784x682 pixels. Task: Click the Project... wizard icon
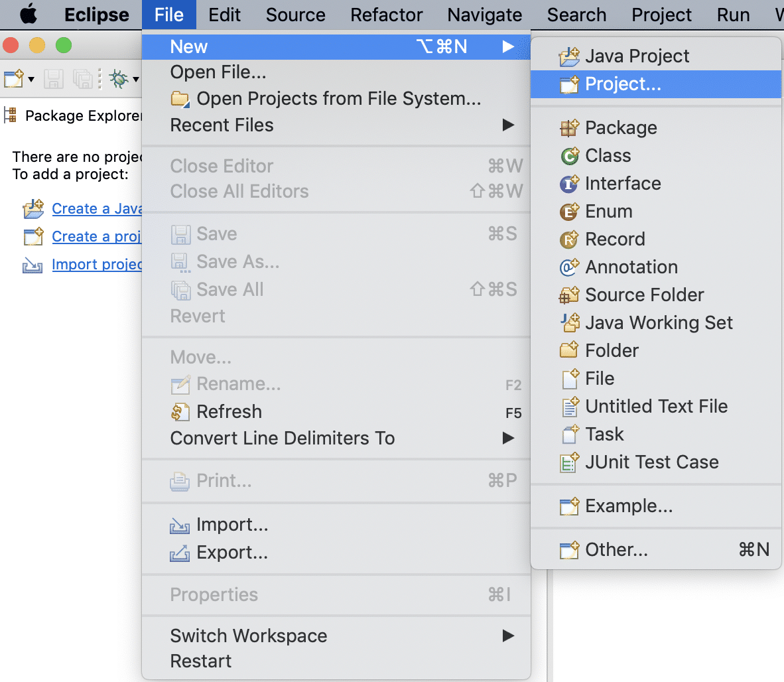coord(569,84)
